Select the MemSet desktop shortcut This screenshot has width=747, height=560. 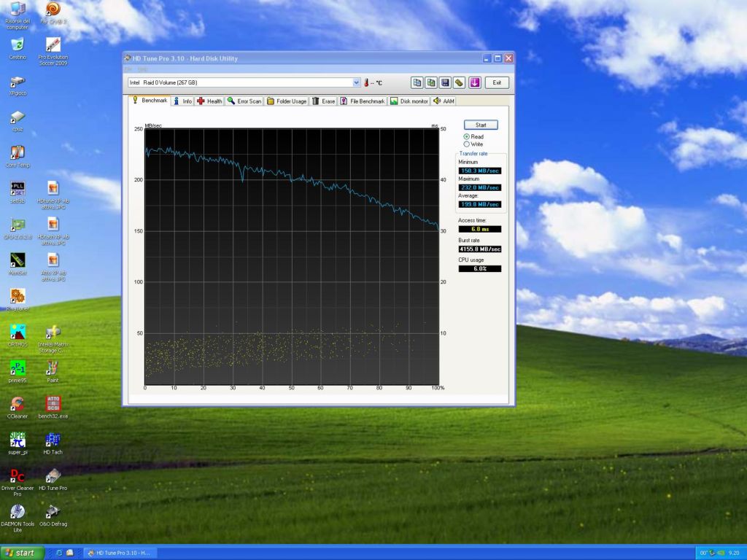[18, 264]
